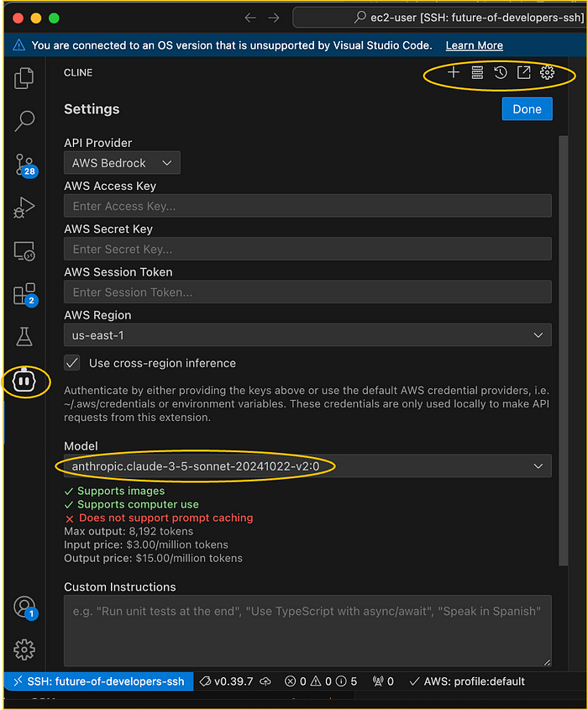The height and width of the screenshot is (710, 588).
Task: Start a new Cline task with plus icon
Action: pos(454,73)
